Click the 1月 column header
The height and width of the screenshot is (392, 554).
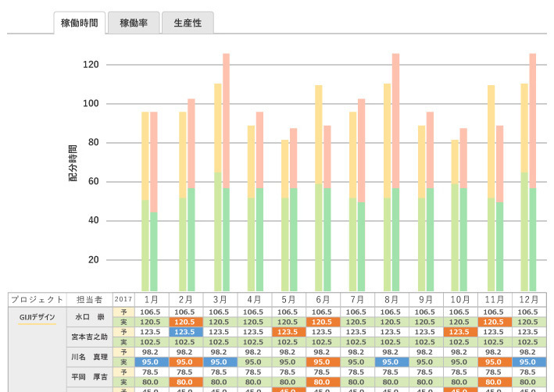pyautogui.click(x=151, y=299)
